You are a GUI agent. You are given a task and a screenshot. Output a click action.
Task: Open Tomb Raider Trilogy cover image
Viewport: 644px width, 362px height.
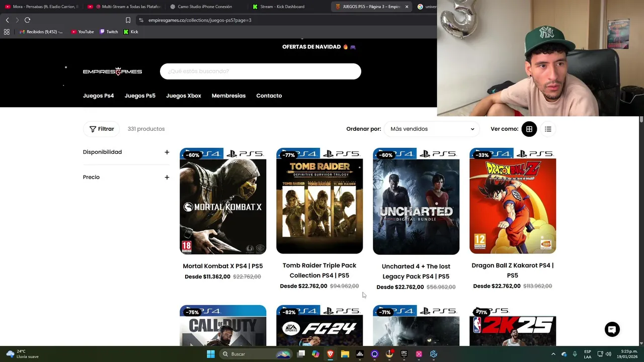tap(319, 201)
